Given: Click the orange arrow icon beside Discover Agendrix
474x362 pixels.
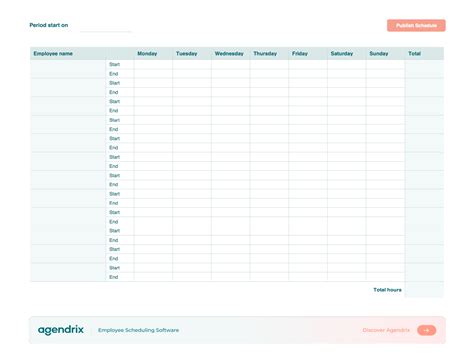Looking at the screenshot, I should pyautogui.click(x=426, y=330).
